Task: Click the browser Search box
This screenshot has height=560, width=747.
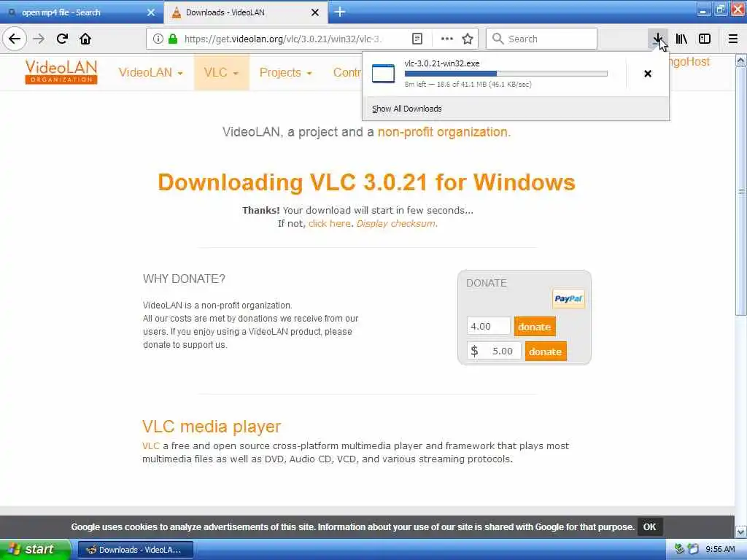Action: pos(541,39)
